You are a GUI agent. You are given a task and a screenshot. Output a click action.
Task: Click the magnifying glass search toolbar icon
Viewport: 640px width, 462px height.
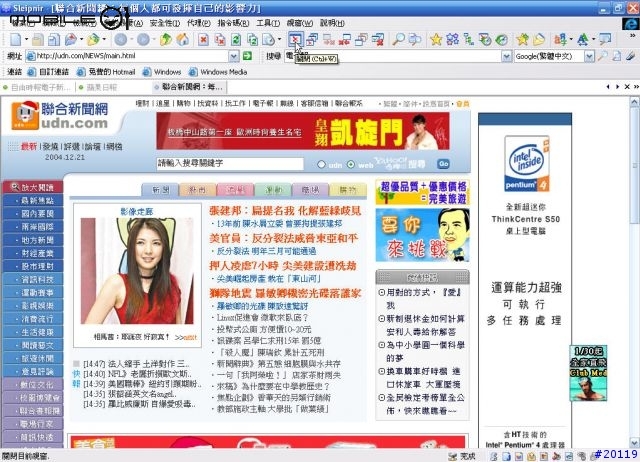pyautogui.click(x=398, y=40)
